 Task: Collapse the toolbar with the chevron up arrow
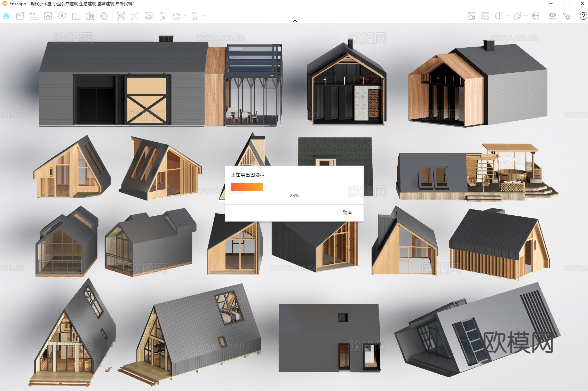pos(295,21)
